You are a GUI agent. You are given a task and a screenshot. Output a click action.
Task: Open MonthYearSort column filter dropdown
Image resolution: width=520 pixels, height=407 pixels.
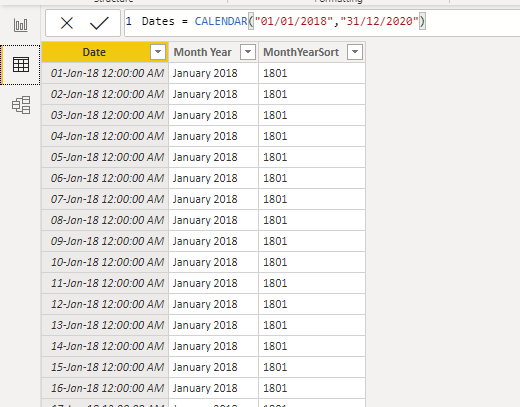pos(355,52)
